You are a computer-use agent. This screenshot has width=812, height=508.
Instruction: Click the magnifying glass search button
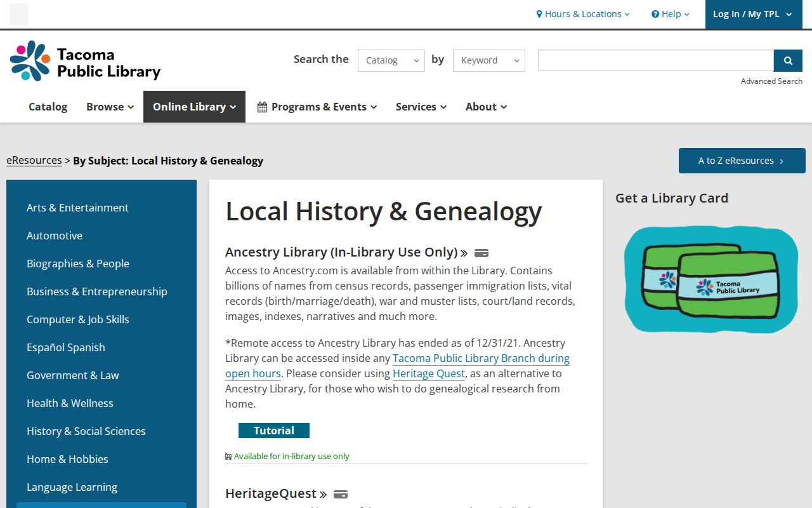(788, 60)
